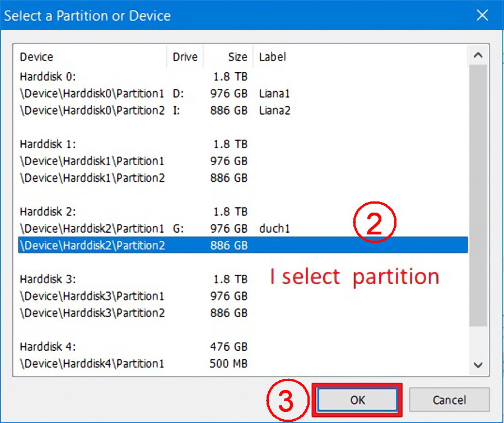Sort by the Drive column header

185,57
